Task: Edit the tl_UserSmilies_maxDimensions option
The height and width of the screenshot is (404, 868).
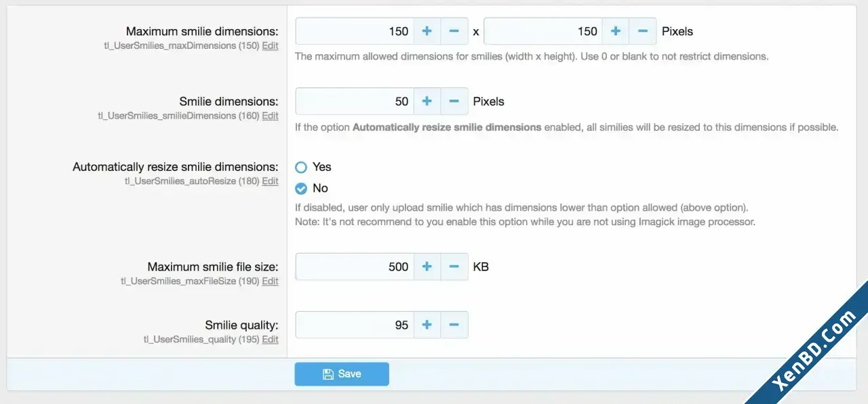Action: [270, 46]
